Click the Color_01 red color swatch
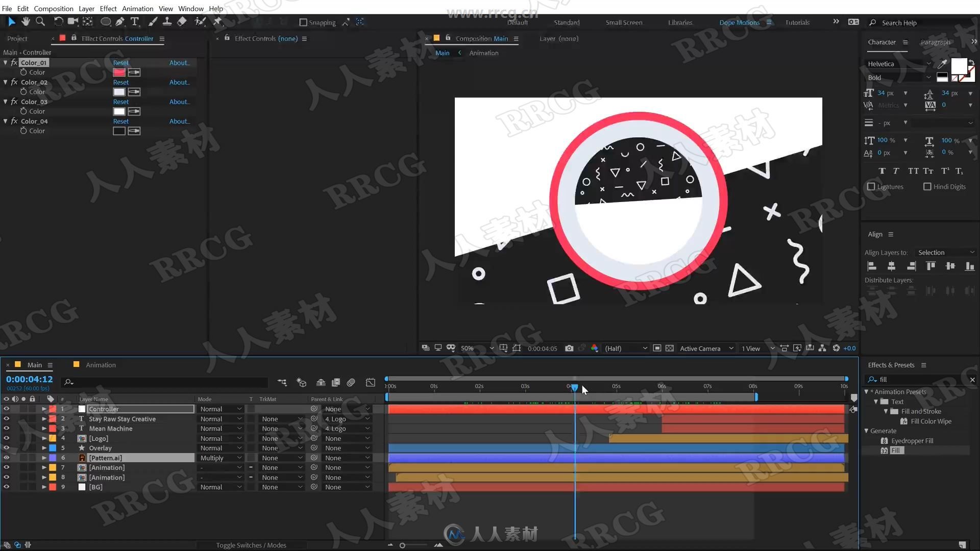 pyautogui.click(x=119, y=72)
